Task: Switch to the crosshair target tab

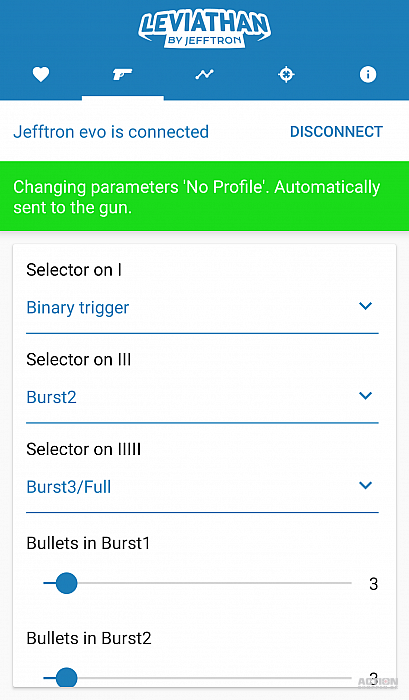Action: pos(286,75)
